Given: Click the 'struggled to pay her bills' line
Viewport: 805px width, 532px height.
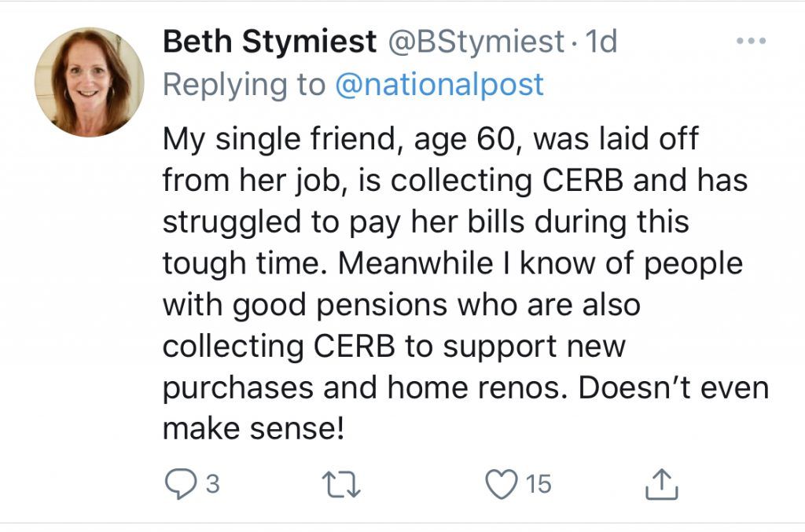Looking at the screenshot, I should coord(425,223).
